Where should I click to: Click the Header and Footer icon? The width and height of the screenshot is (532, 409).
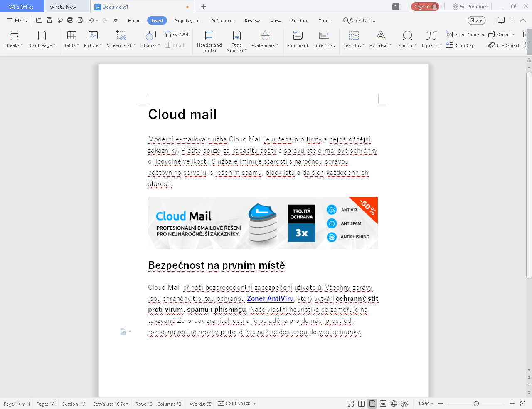[x=209, y=36]
